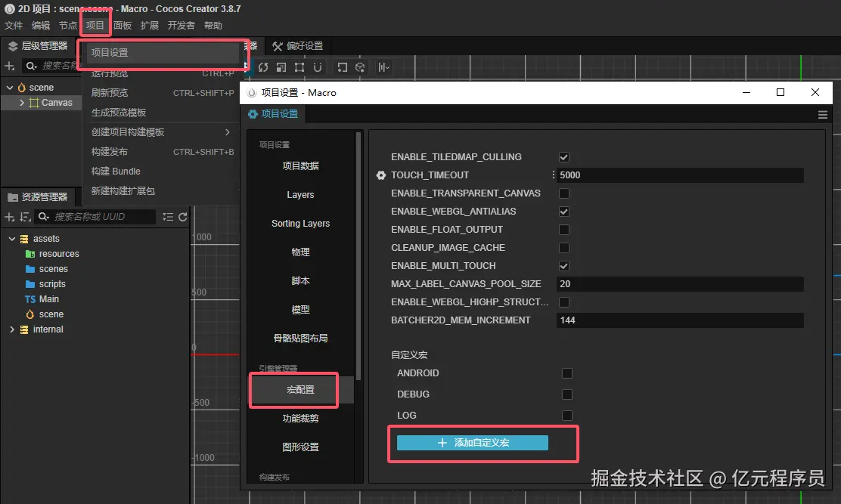Click the Cocos logo in settings title bar
841x504 pixels.
pos(252,93)
